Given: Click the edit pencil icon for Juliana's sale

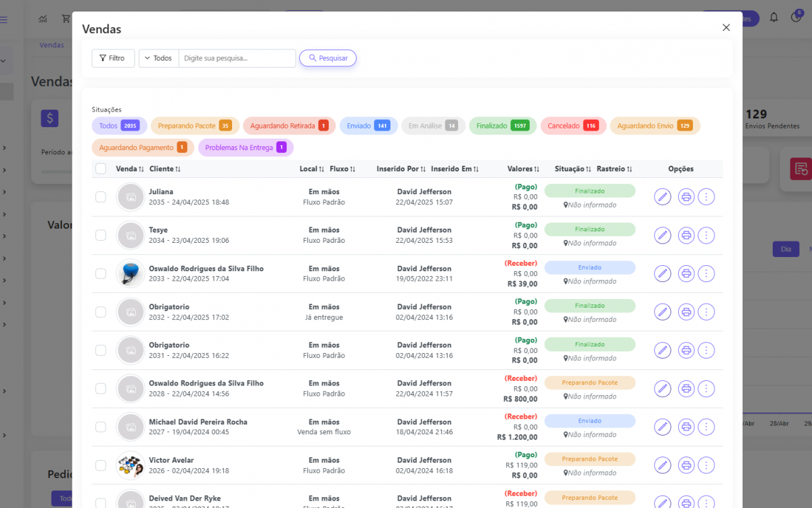Looking at the screenshot, I should [x=662, y=197].
